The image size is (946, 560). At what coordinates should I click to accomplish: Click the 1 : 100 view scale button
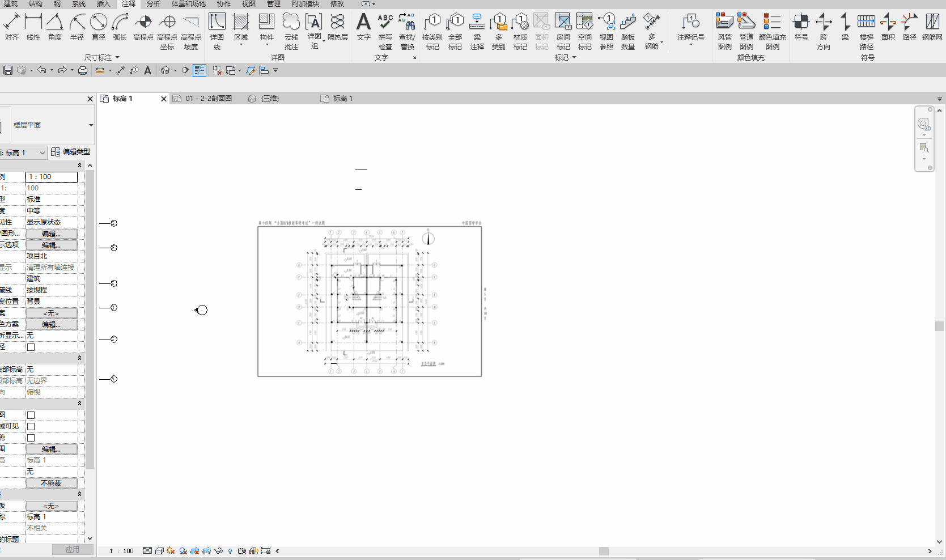122,551
